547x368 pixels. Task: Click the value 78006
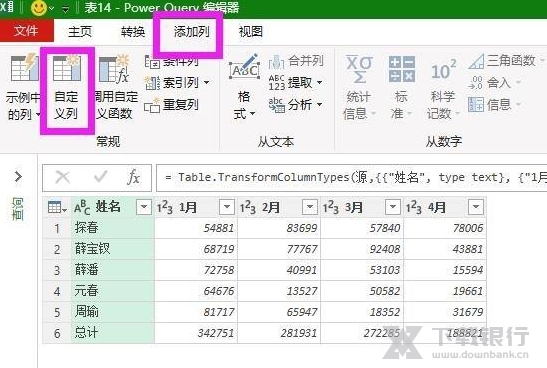[468, 228]
